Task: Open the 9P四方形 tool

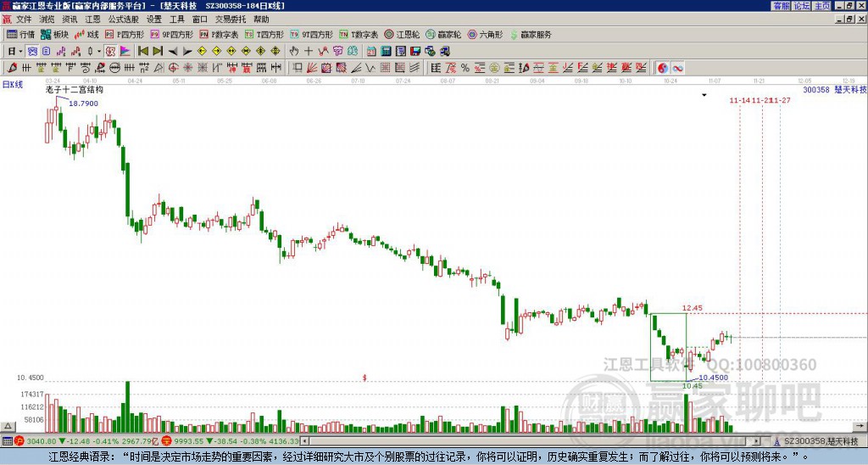Action: tap(171, 34)
